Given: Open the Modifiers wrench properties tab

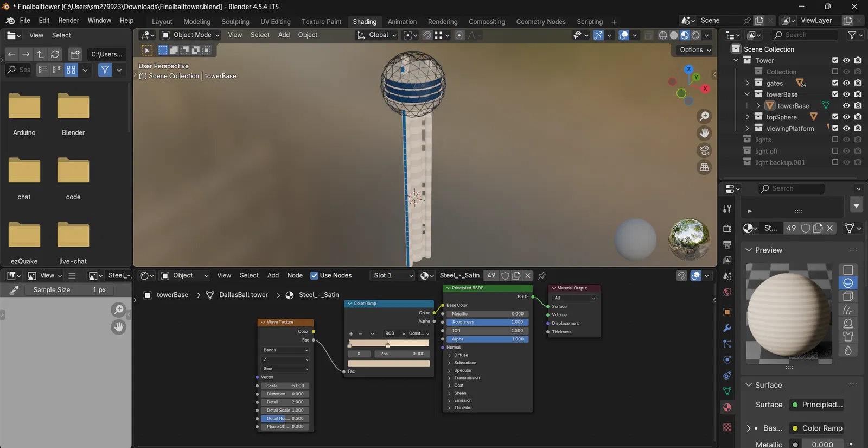Looking at the screenshot, I should point(727,328).
